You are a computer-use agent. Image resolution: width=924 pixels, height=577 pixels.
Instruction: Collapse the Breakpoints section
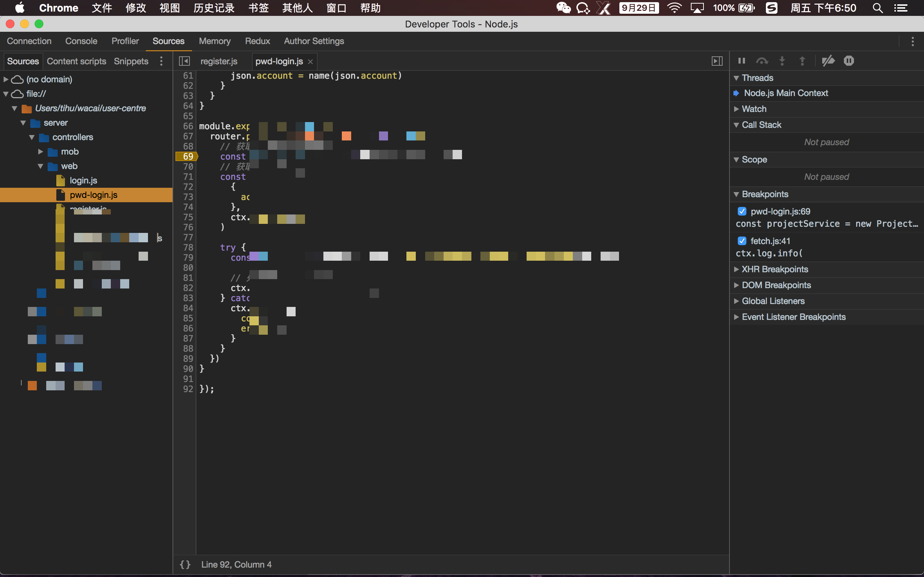[x=736, y=195]
